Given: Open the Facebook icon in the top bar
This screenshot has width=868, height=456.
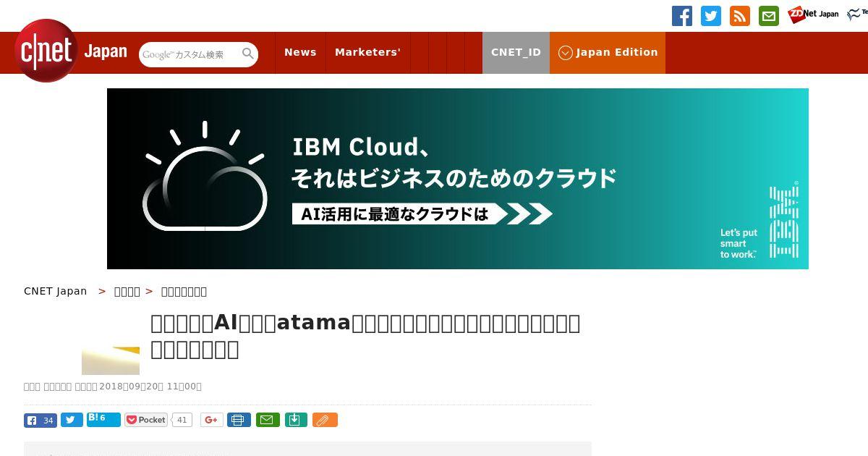Looking at the screenshot, I should 682,16.
